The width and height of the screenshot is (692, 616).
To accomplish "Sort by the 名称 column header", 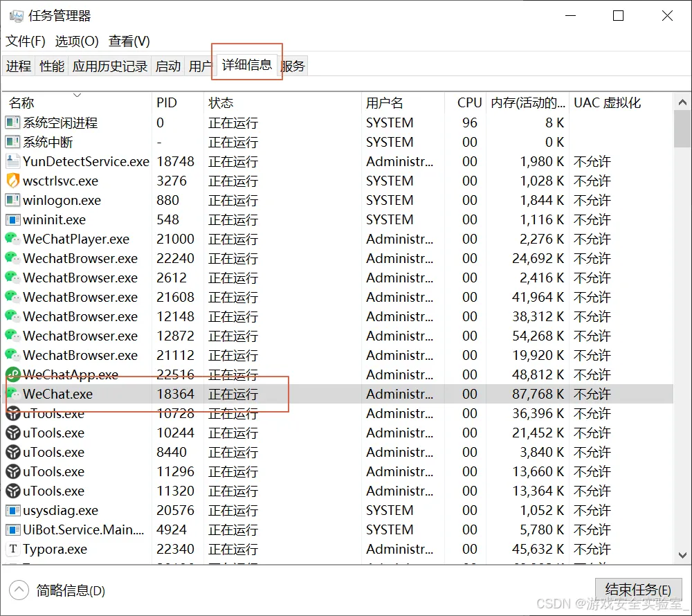I will click(78, 102).
